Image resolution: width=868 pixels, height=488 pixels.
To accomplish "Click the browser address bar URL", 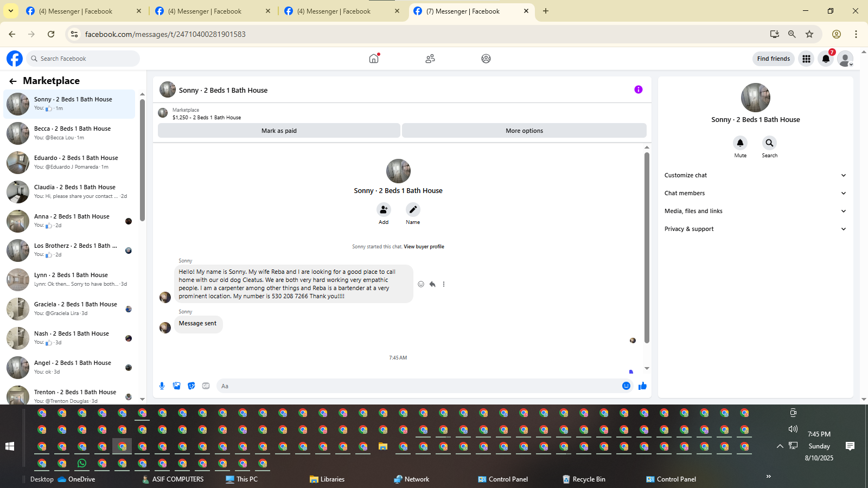I will point(165,34).
